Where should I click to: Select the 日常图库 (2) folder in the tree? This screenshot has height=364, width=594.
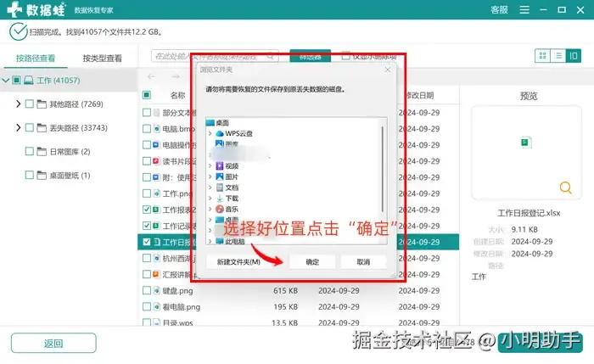tap(70, 152)
